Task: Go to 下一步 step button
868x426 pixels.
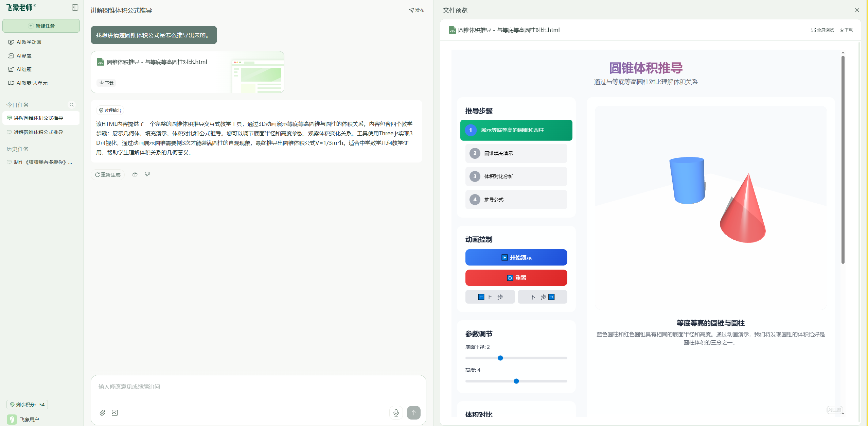Action: pos(542,297)
